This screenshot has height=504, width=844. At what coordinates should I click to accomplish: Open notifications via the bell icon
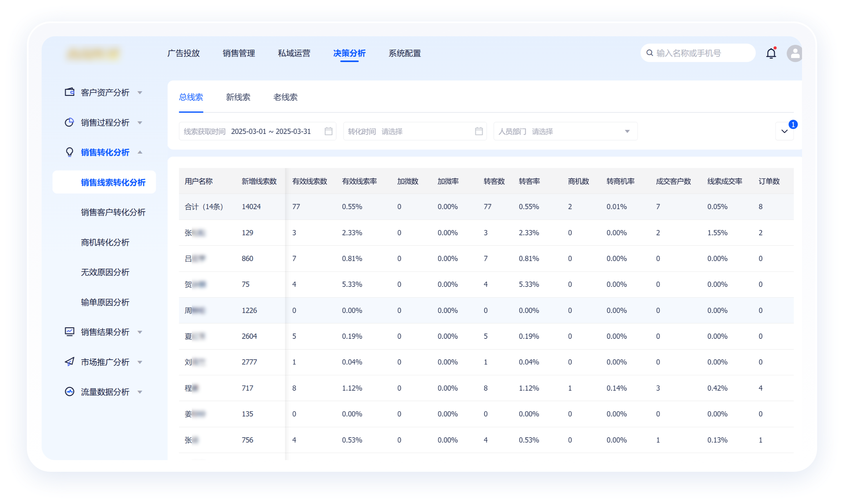pos(771,53)
